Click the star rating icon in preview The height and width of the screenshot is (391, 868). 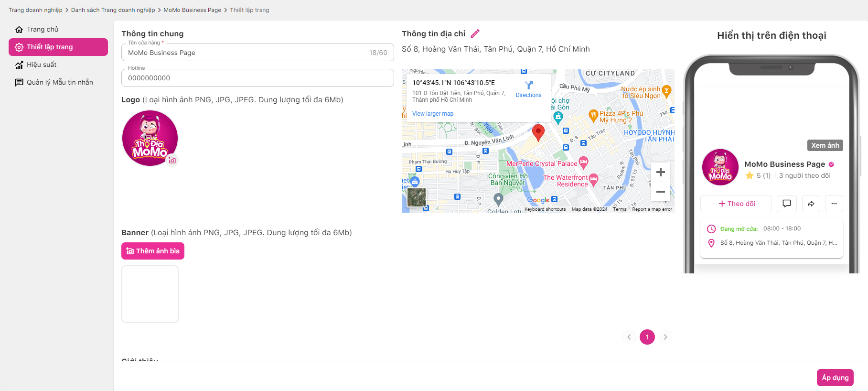tap(750, 175)
